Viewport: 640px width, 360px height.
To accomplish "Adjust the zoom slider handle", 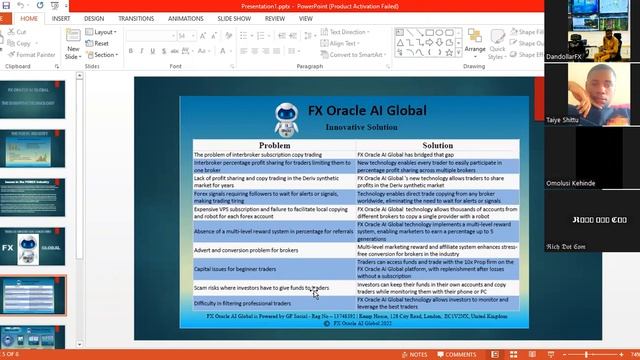I will [586, 354].
